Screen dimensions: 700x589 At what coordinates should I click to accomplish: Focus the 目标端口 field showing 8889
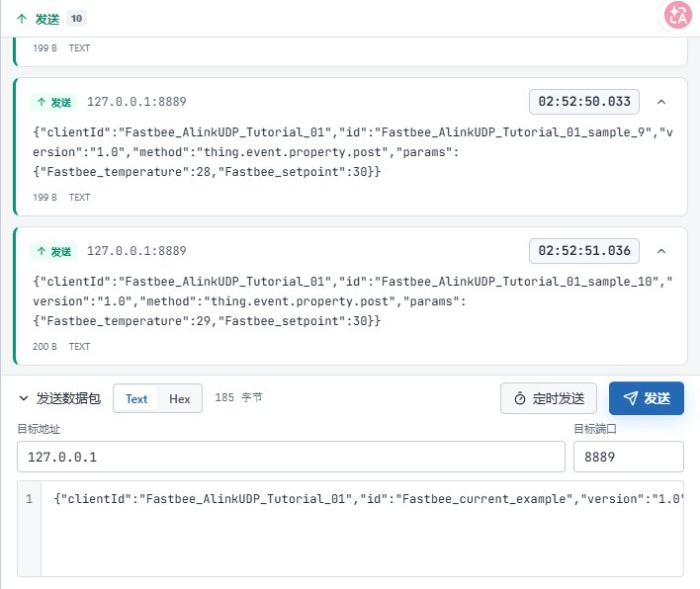click(629, 457)
